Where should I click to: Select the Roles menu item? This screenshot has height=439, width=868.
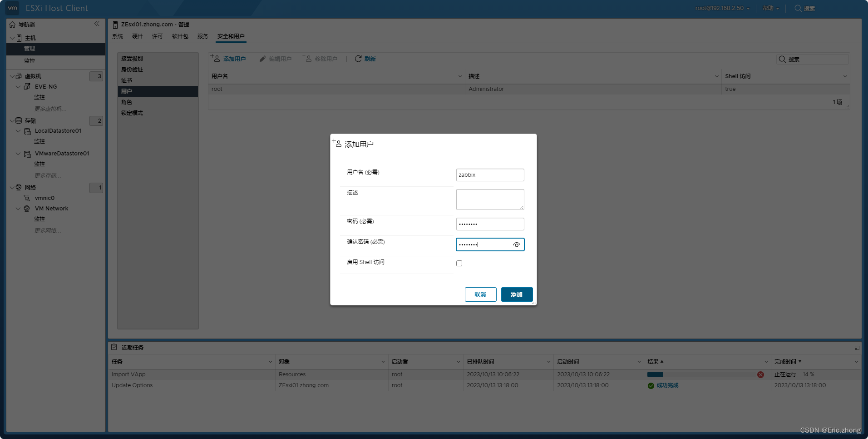pos(158,102)
